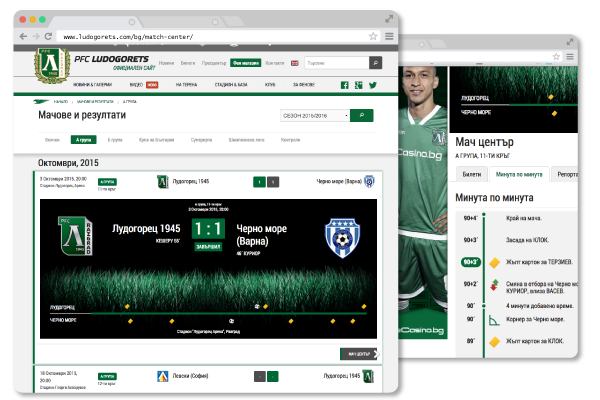Click Ludogorets crest in the Левски match row
Viewport: 600px width, 400px height.
[x=368, y=377]
